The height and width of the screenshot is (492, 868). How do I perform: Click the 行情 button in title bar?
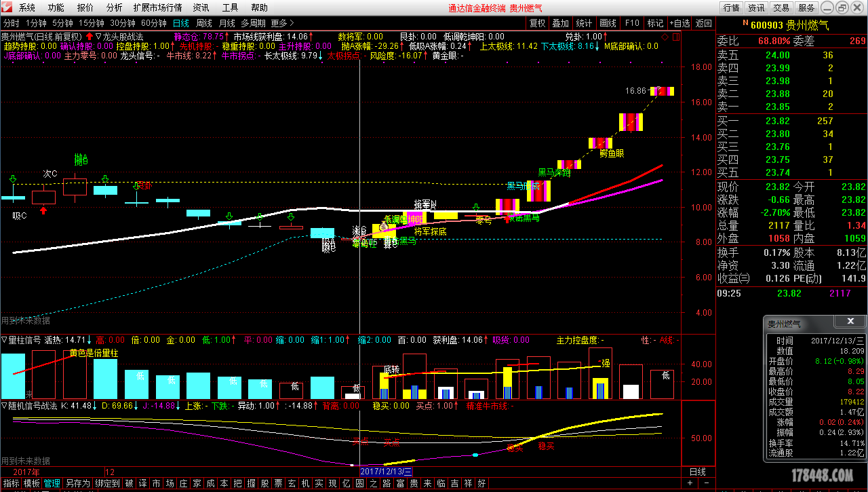tap(731, 7)
